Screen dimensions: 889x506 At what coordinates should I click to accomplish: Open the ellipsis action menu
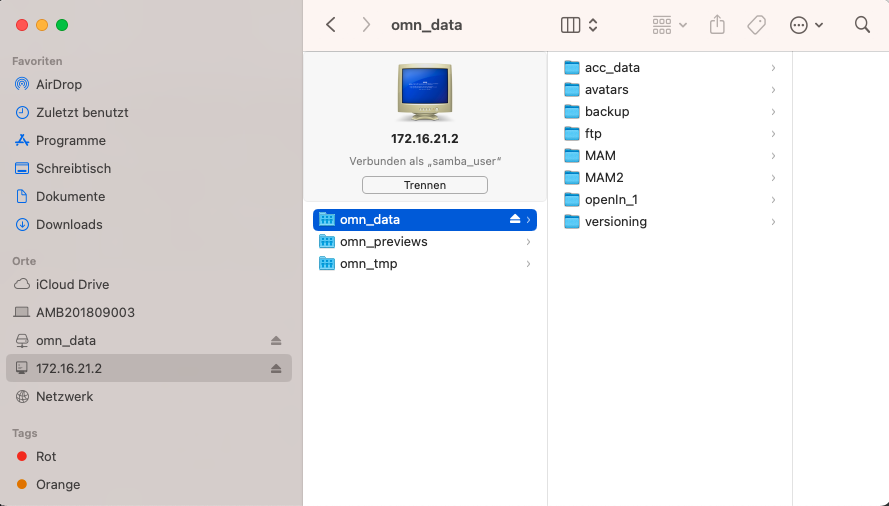(806, 25)
